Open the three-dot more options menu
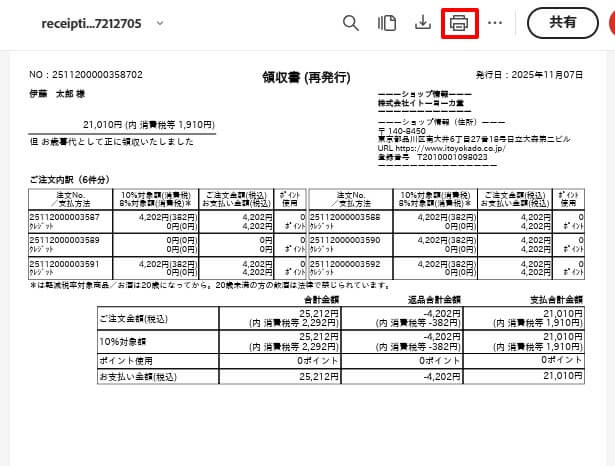615x466 pixels. (x=495, y=23)
